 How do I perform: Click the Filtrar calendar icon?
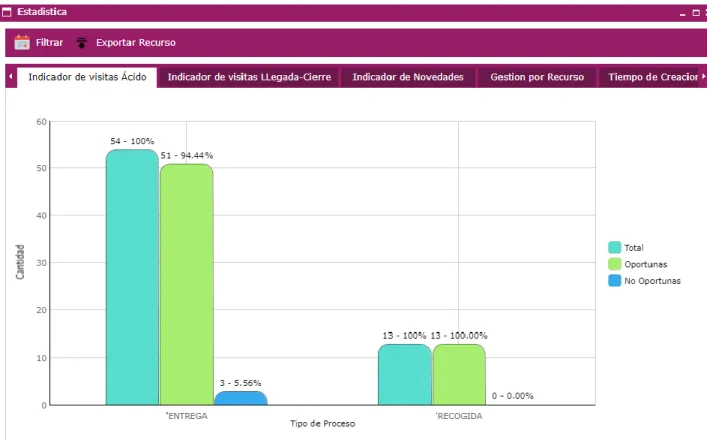tap(22, 42)
